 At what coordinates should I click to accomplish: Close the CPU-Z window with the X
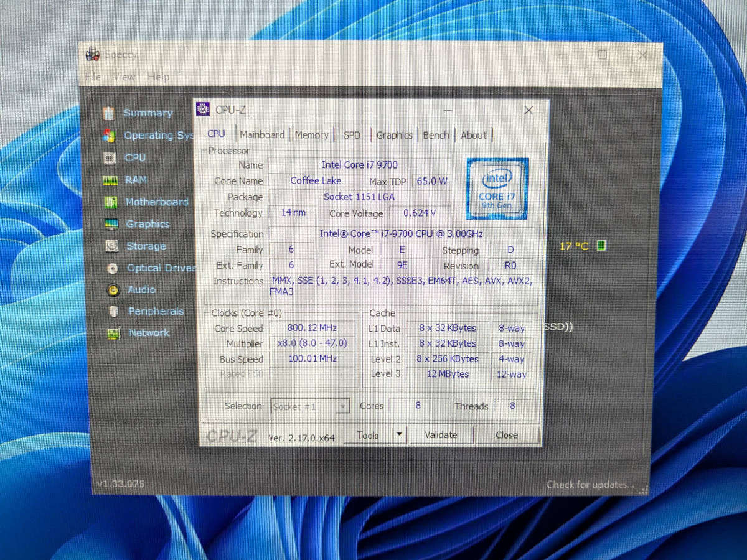click(x=529, y=110)
